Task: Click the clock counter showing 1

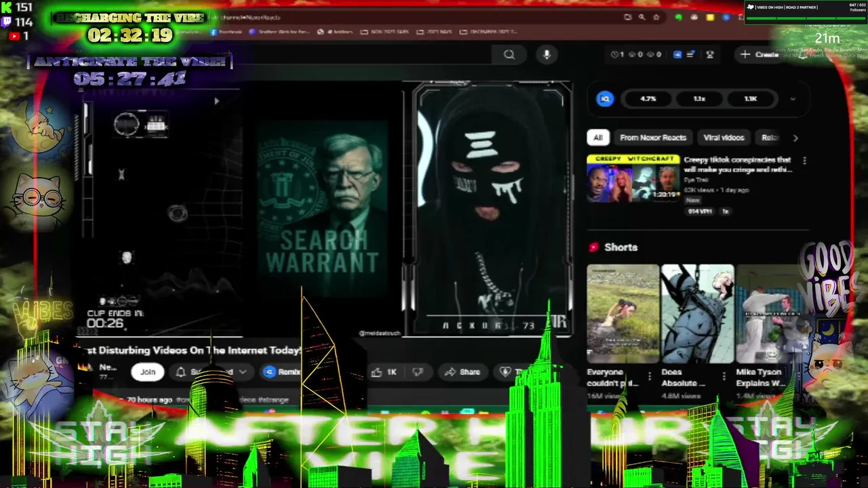Action: [617, 55]
